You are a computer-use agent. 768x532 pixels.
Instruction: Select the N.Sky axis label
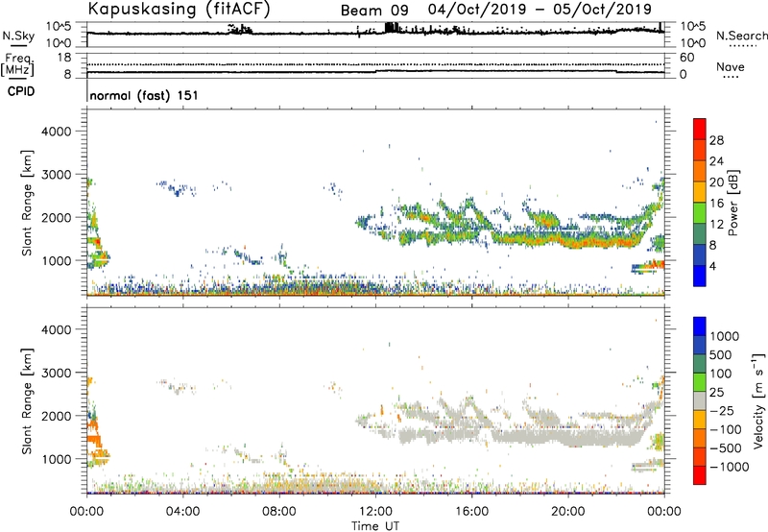tap(18, 36)
